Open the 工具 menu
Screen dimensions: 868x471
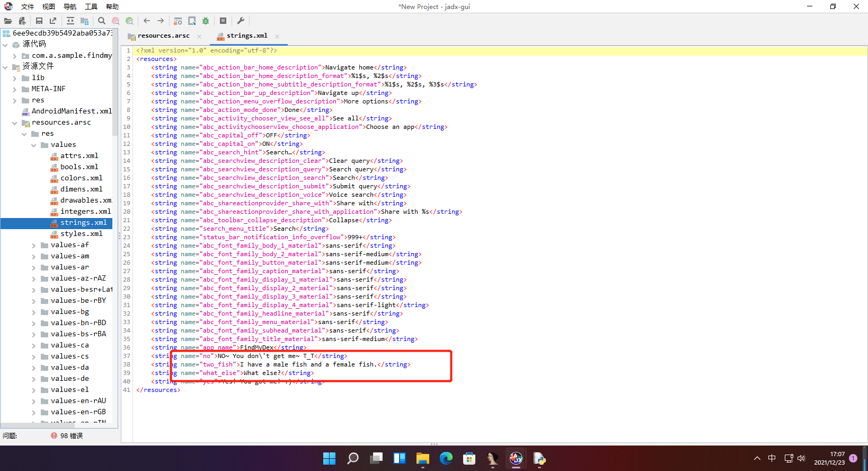pyautogui.click(x=91, y=6)
